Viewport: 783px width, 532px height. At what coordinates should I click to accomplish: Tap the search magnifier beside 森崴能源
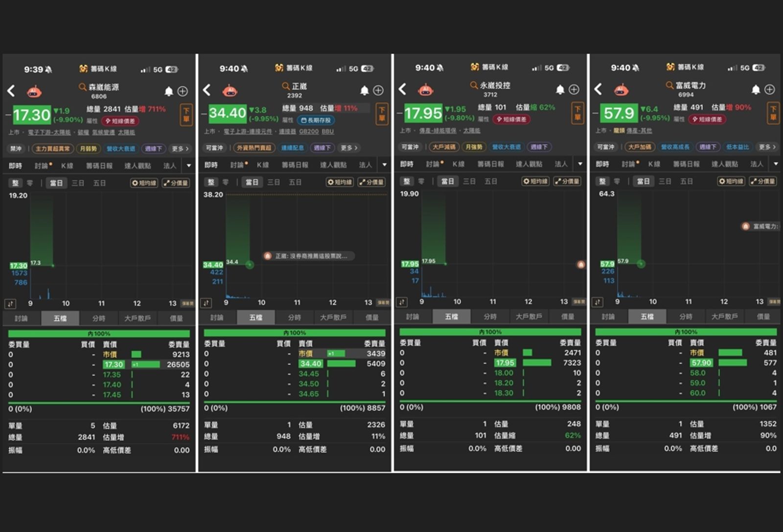tap(82, 87)
